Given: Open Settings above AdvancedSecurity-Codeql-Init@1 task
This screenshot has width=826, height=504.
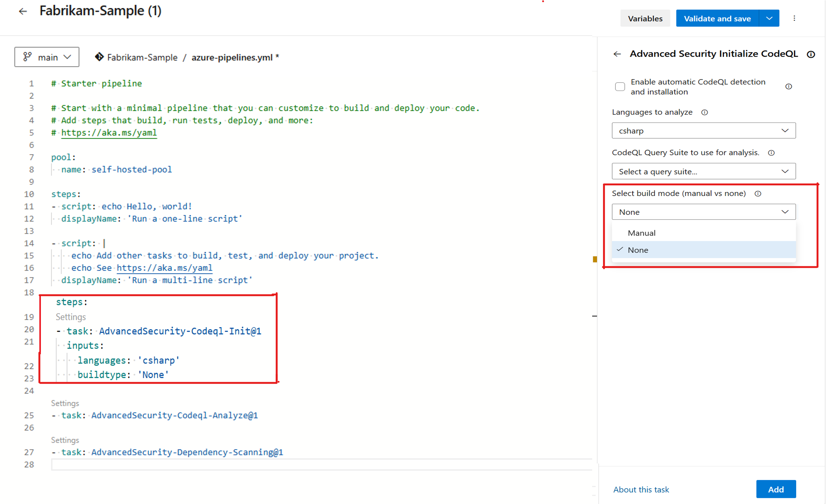Looking at the screenshot, I should pos(71,317).
